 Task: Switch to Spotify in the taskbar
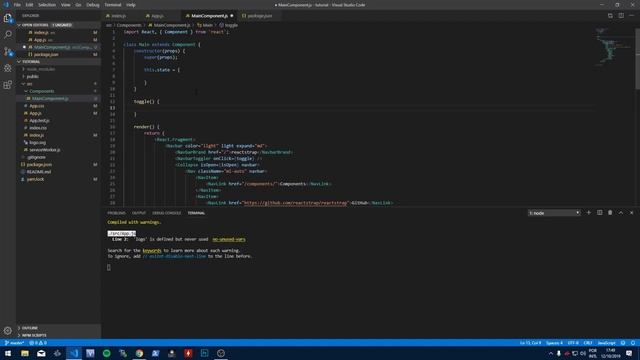click(x=107, y=353)
